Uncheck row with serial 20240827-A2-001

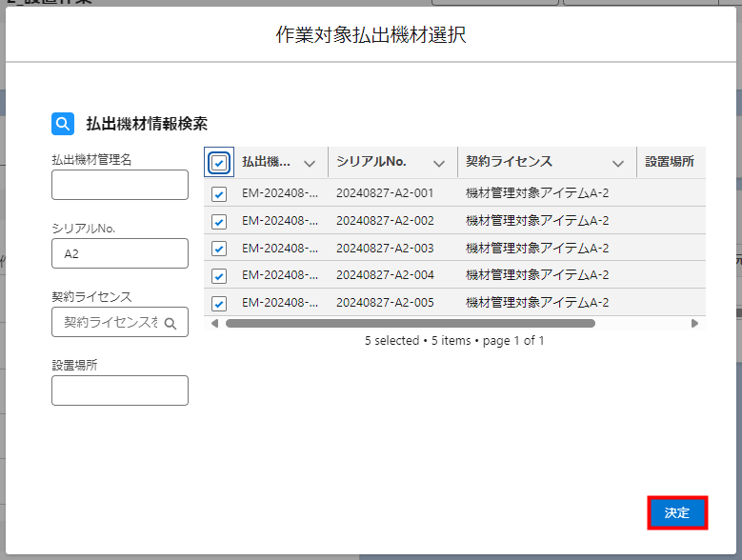click(x=219, y=193)
